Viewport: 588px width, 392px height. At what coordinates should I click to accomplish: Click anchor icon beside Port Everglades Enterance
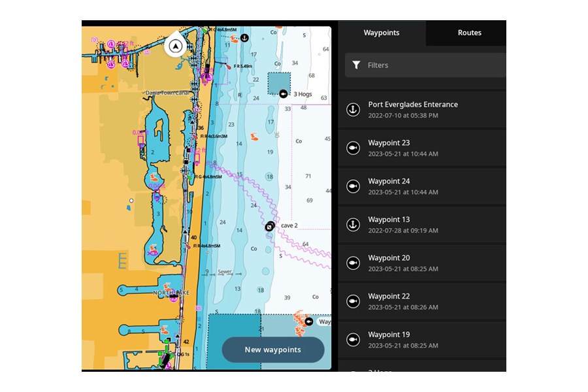(x=353, y=110)
